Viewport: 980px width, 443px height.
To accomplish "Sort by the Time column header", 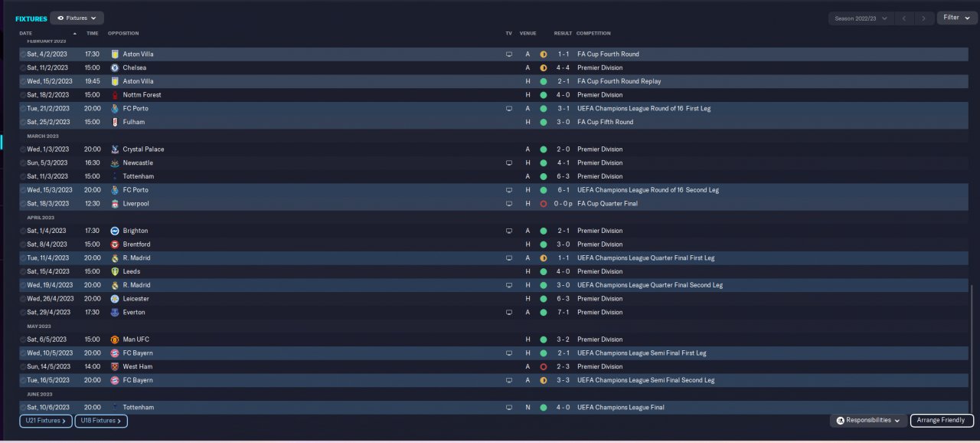I will [92, 34].
